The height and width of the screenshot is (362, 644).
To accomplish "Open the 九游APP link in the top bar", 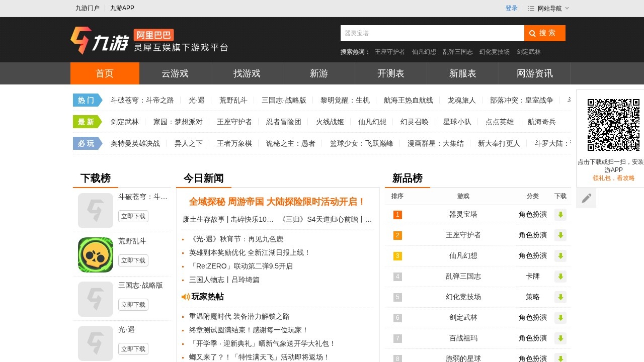I will [122, 8].
